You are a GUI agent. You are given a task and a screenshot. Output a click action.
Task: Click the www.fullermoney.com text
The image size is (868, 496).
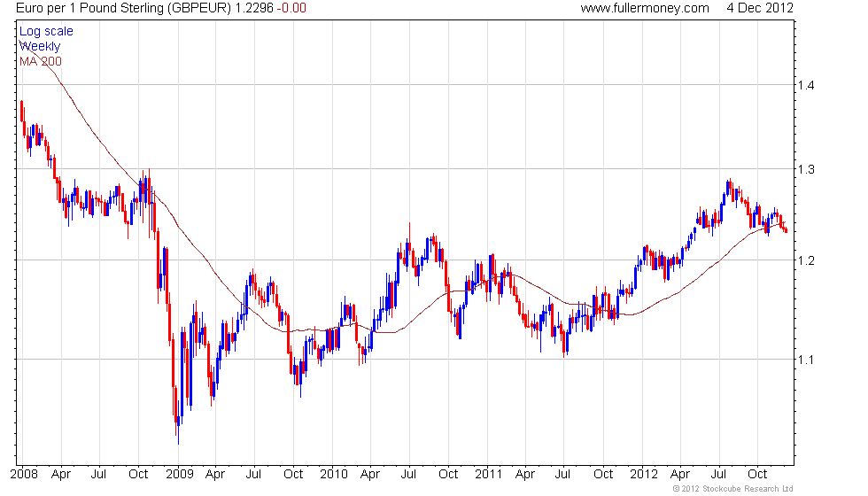[x=645, y=8]
